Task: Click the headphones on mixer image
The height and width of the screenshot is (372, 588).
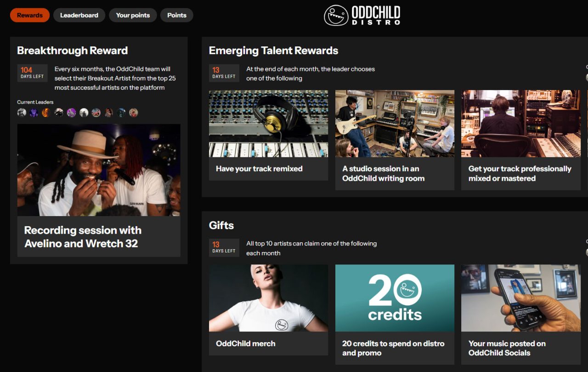Action: [x=268, y=124]
